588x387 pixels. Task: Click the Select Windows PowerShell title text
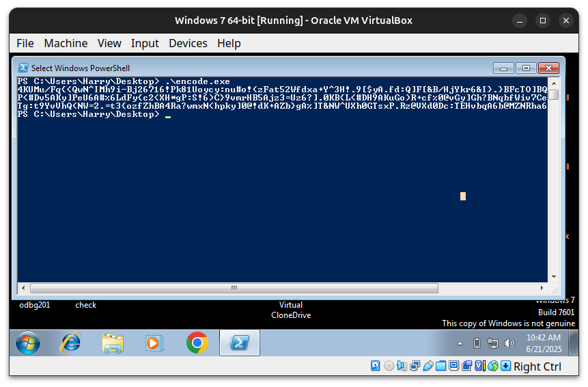pos(81,68)
